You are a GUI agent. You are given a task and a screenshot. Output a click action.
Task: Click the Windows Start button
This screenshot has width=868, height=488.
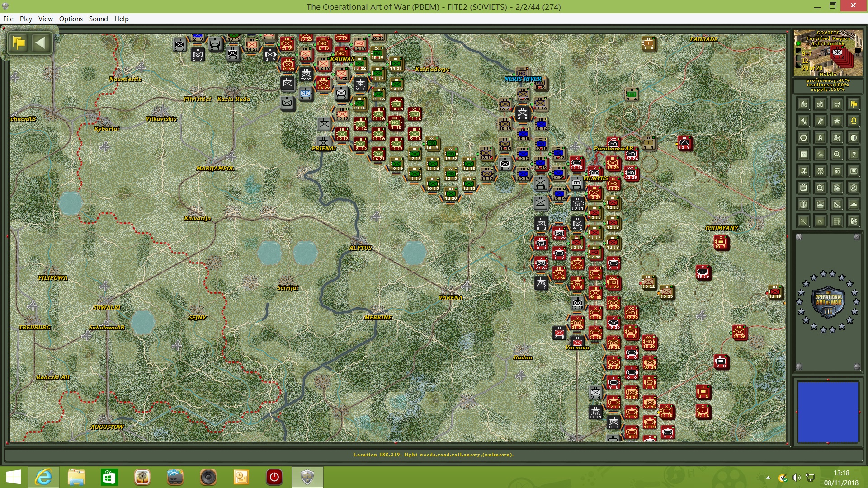(14, 477)
